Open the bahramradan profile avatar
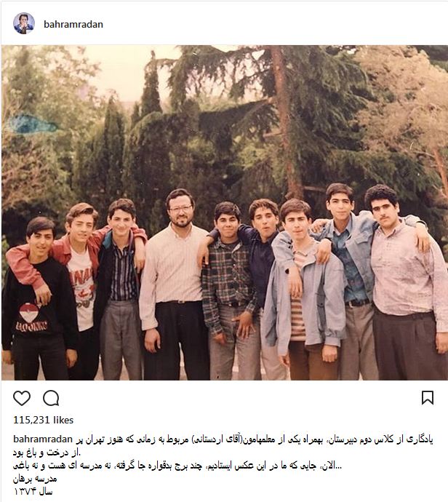 pyautogui.click(x=24, y=24)
